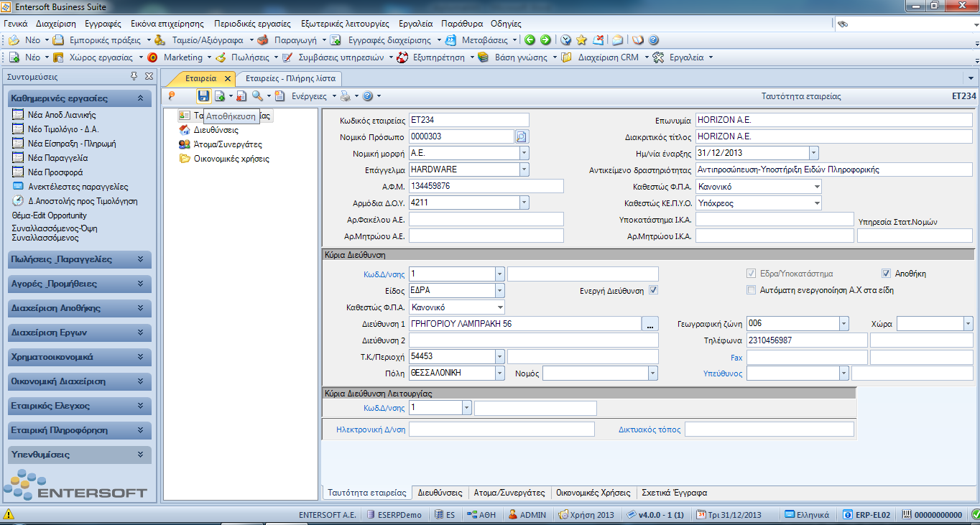
Task: Open Ημ/νία έναρξης date dropdown
Action: tap(813, 153)
